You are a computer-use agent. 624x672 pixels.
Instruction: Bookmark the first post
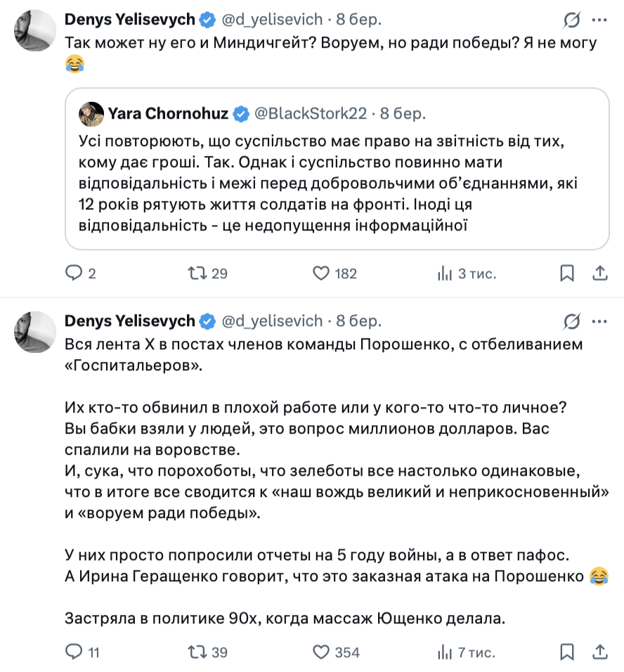566,273
